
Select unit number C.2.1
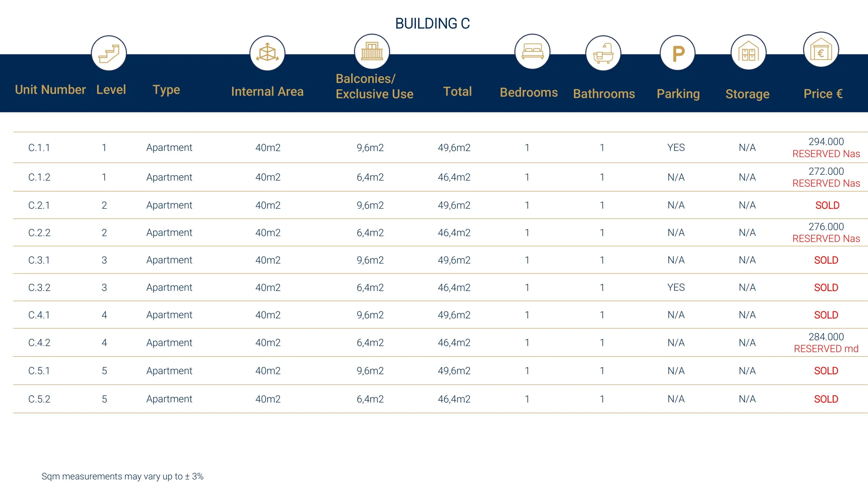[x=39, y=205]
